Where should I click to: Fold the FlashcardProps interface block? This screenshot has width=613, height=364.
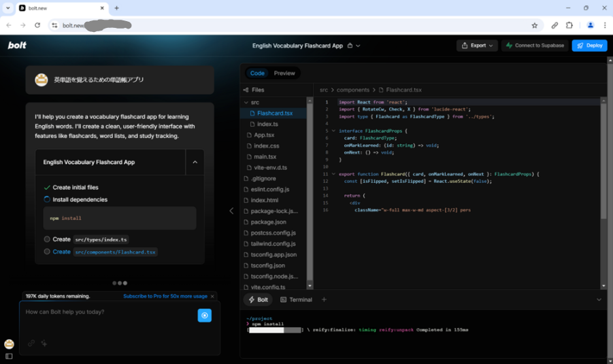[333, 131]
